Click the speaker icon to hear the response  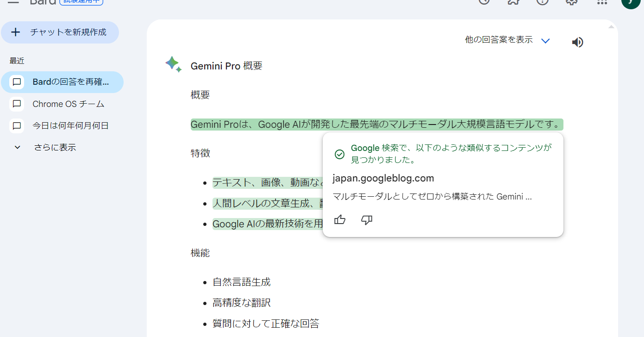tap(577, 42)
